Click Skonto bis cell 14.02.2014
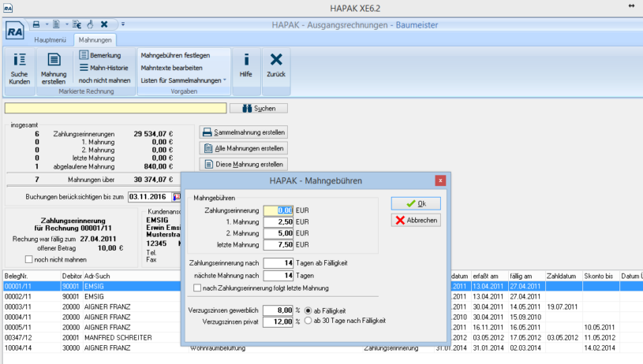643x364 pixels. [x=600, y=347]
